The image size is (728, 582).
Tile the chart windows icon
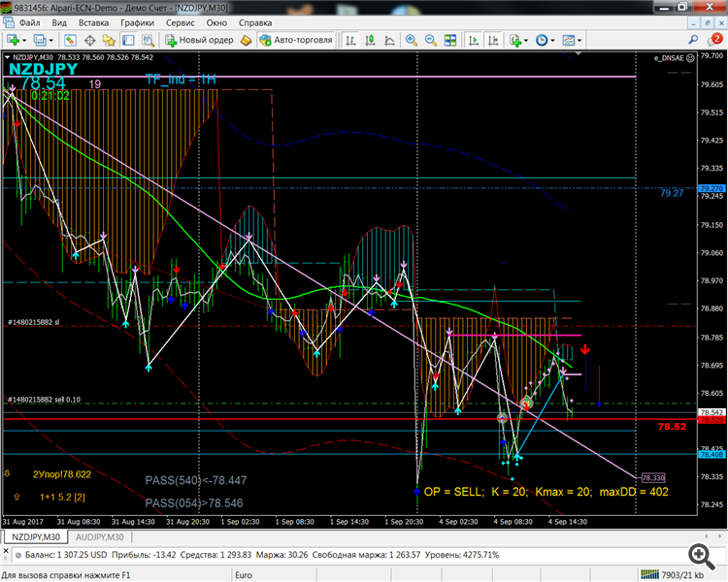click(x=449, y=41)
